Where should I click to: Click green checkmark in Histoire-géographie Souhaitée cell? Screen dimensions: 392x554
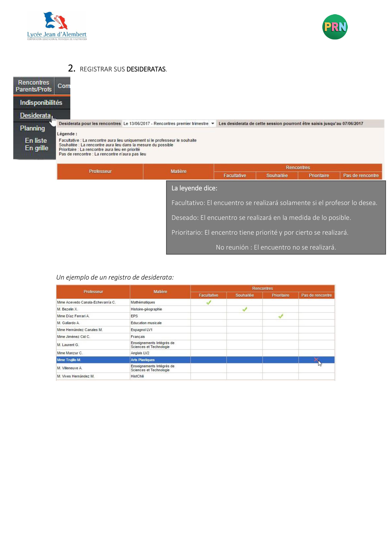[245, 309]
